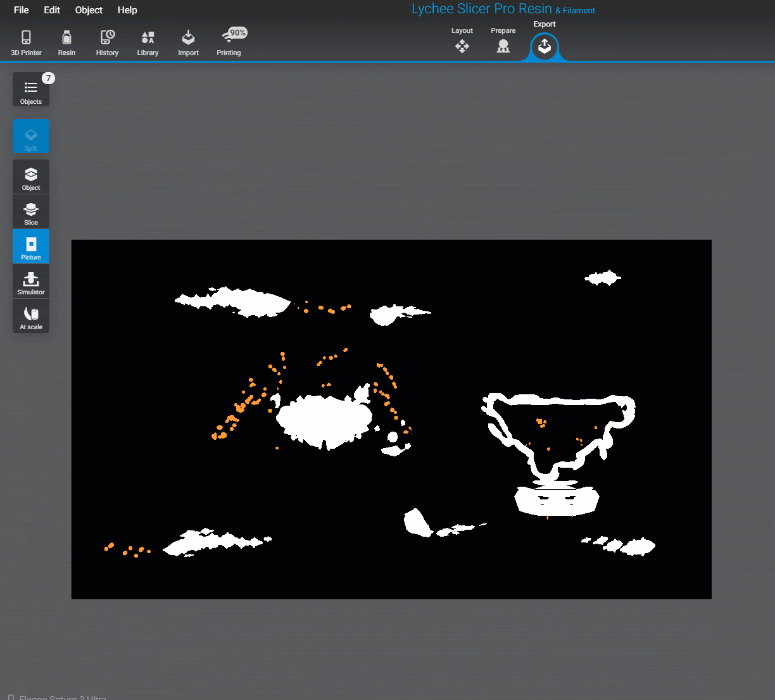Browse the model Library
This screenshot has height=700, width=775.
click(x=148, y=42)
